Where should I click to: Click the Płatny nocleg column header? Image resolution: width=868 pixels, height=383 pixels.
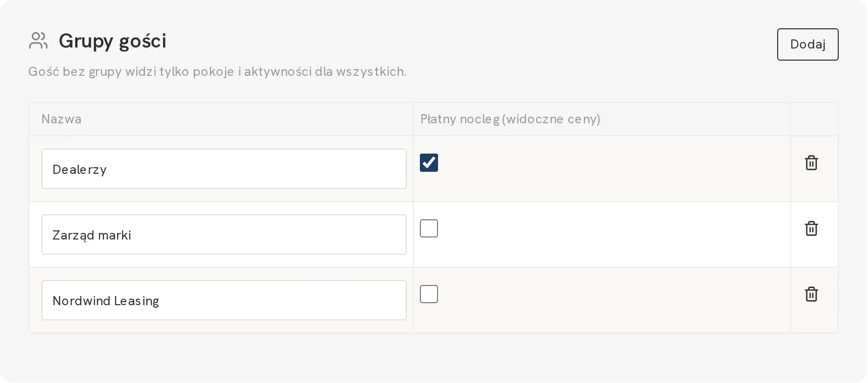510,119
